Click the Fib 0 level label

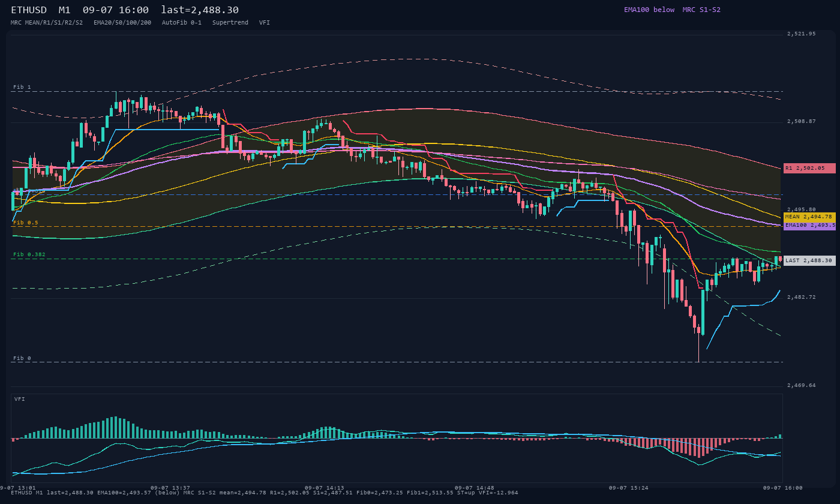pyautogui.click(x=22, y=358)
